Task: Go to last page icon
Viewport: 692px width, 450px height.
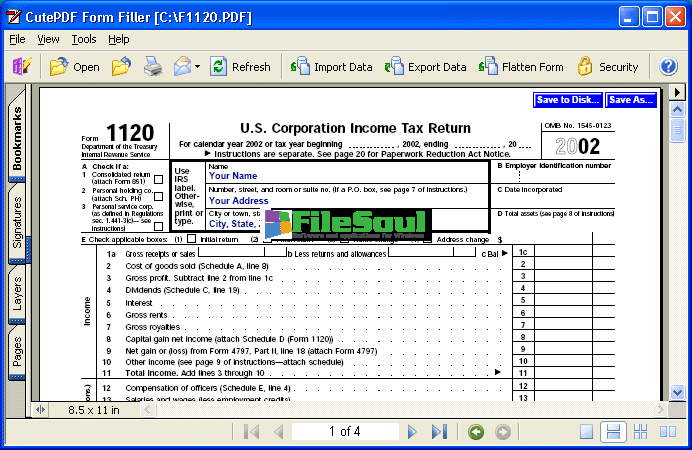Action: tap(439, 431)
